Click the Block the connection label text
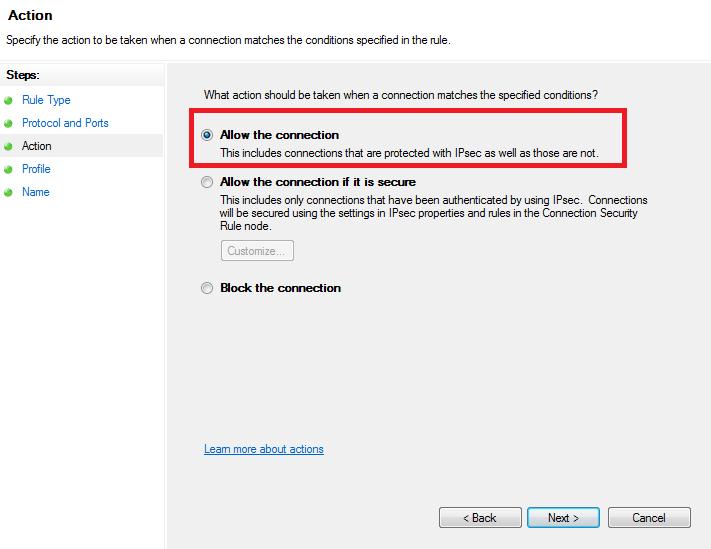This screenshot has width=711, height=549. (x=280, y=288)
